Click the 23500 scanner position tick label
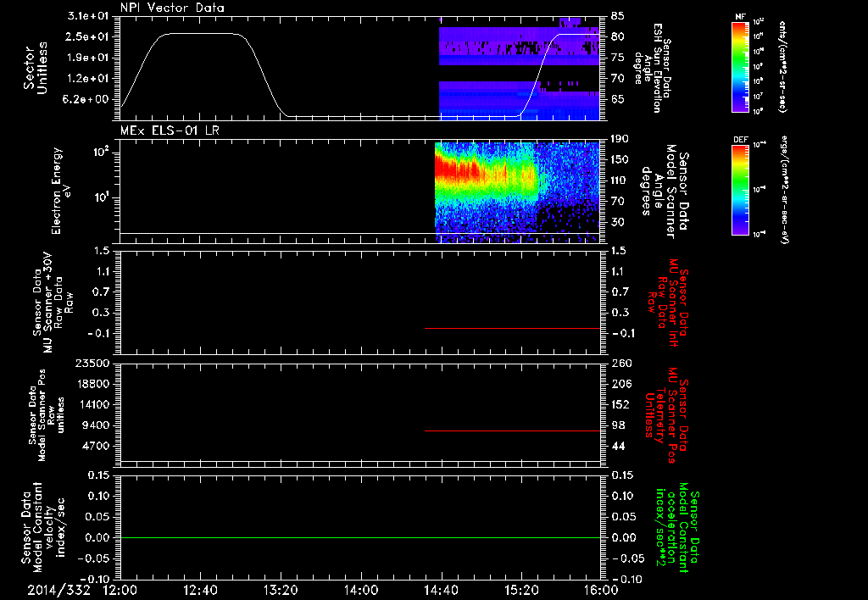Screen dimensions: 868x600 (92, 364)
